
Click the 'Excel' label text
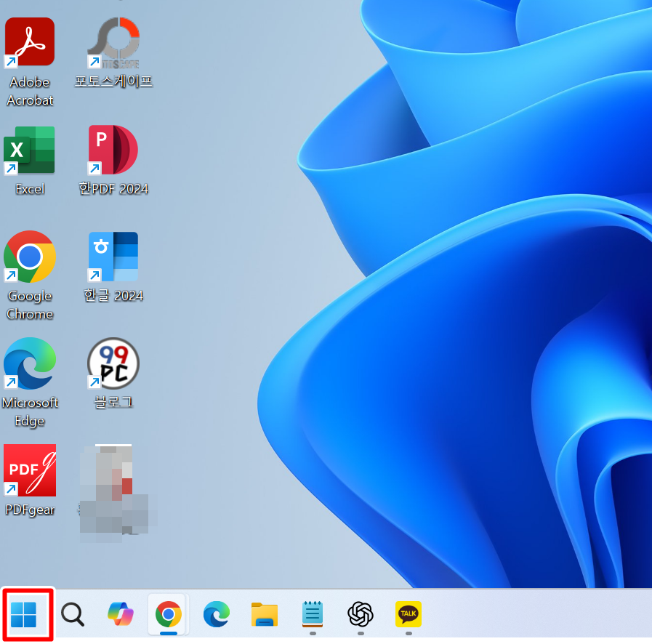tap(30, 189)
